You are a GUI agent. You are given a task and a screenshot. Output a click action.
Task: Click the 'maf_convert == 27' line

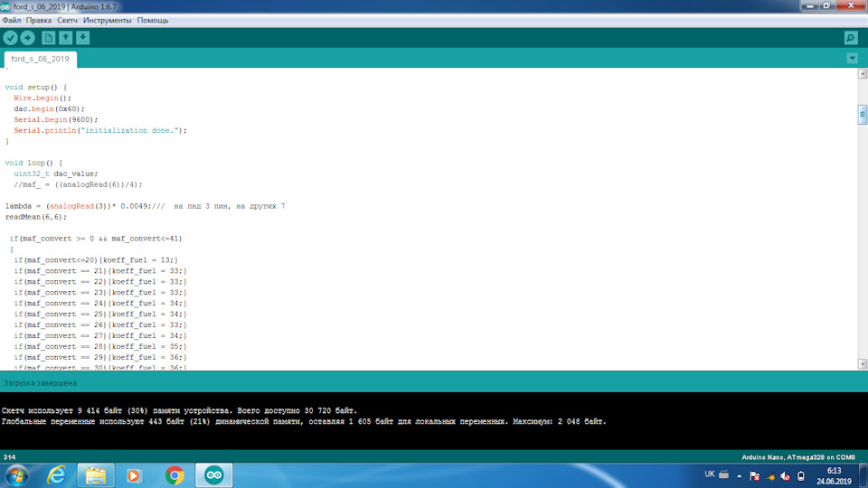(100, 336)
